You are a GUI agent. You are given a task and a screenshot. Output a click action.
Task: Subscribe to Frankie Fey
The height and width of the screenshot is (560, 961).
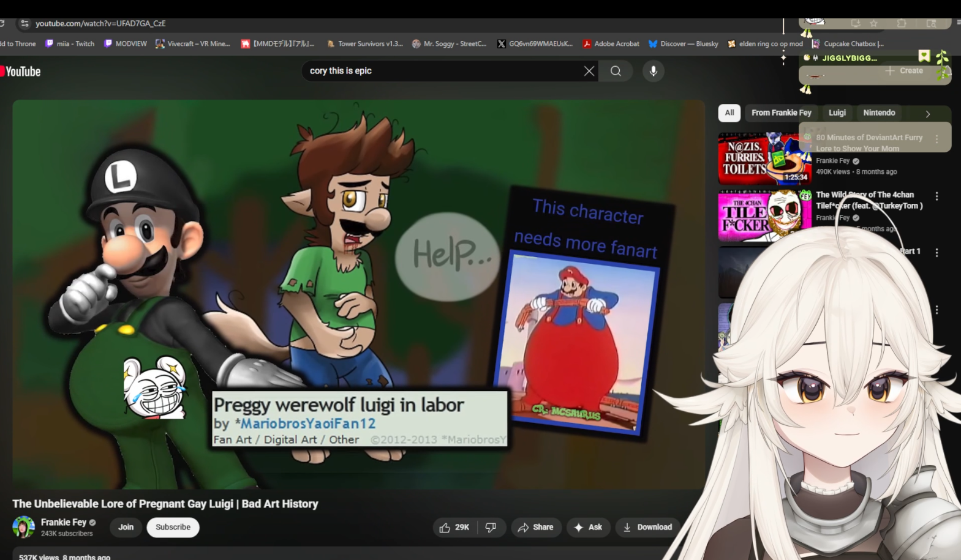tap(173, 527)
